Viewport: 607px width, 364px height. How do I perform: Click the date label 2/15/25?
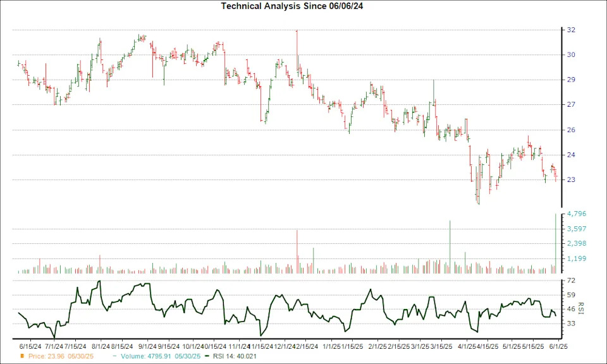[x=399, y=346]
